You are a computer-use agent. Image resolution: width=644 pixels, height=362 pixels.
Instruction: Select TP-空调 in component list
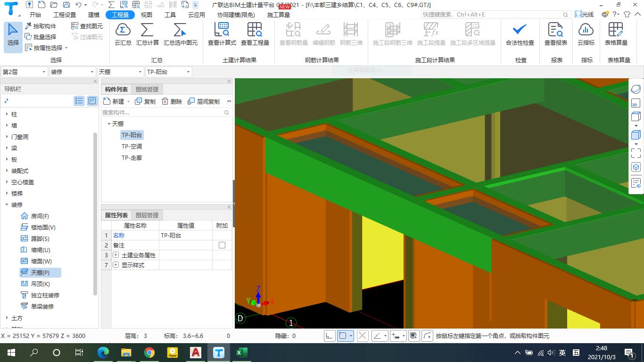pyautogui.click(x=132, y=147)
